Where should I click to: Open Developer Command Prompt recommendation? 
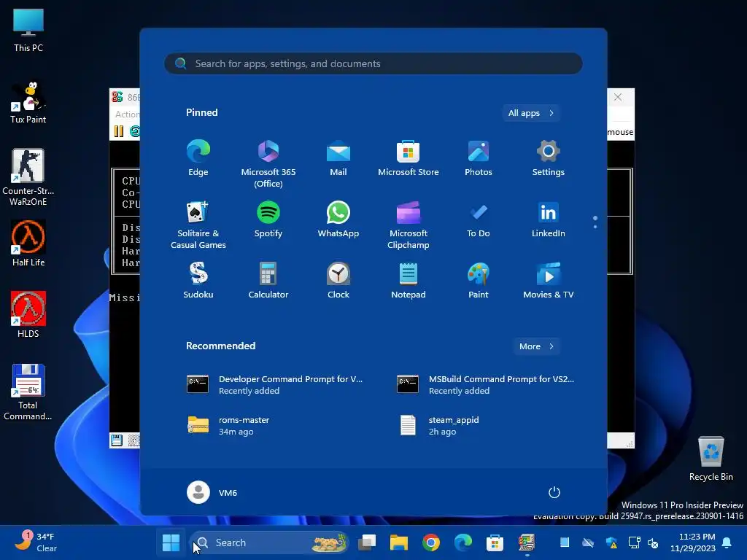point(275,385)
